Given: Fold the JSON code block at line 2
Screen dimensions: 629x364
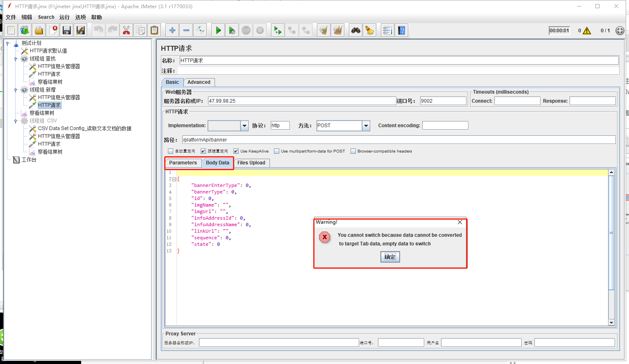Looking at the screenshot, I should pos(174,179).
